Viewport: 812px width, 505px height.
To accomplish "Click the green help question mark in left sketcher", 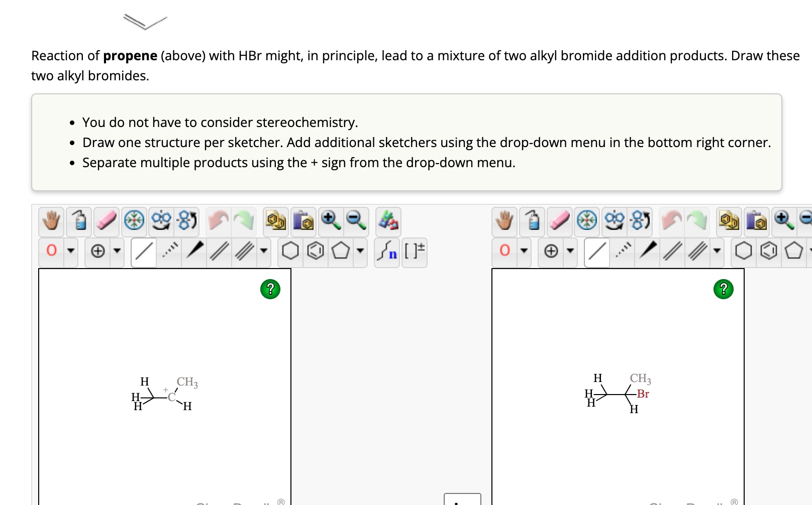I will point(270,290).
